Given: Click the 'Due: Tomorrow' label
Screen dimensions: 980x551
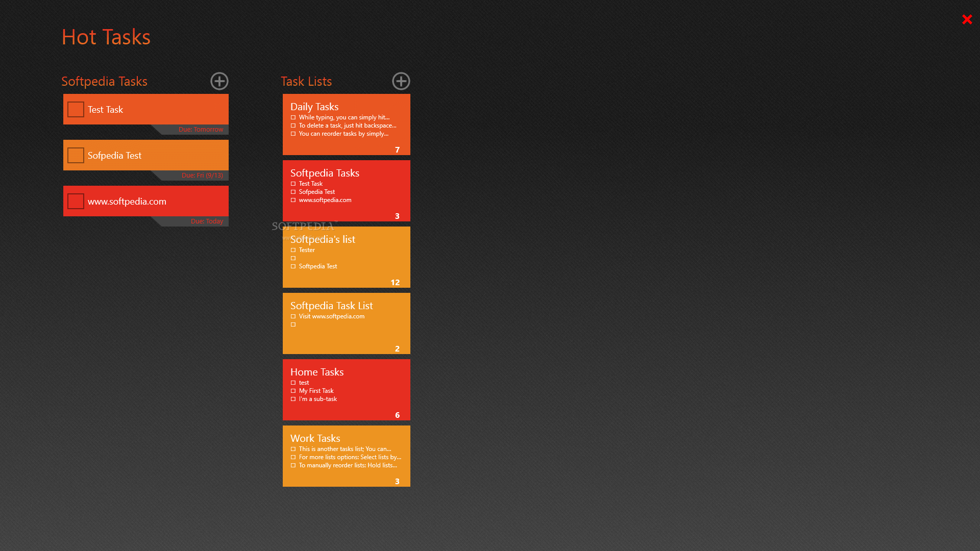Looking at the screenshot, I should (x=201, y=130).
